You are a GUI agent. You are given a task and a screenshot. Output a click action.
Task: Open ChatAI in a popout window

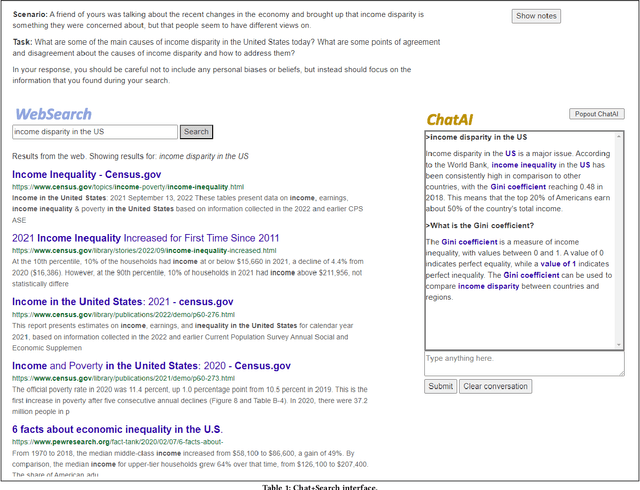597,114
